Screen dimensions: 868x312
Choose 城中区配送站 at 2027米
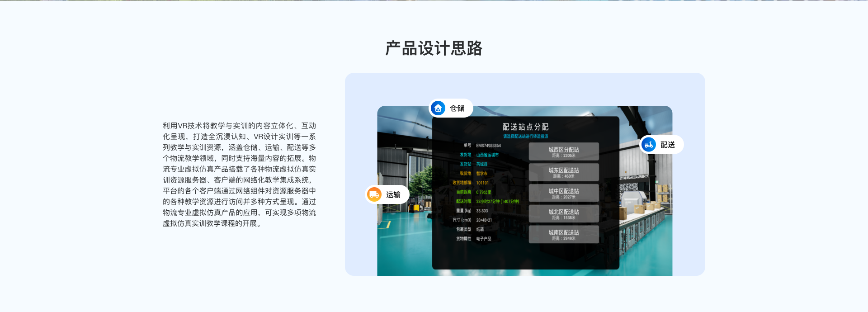564,193
